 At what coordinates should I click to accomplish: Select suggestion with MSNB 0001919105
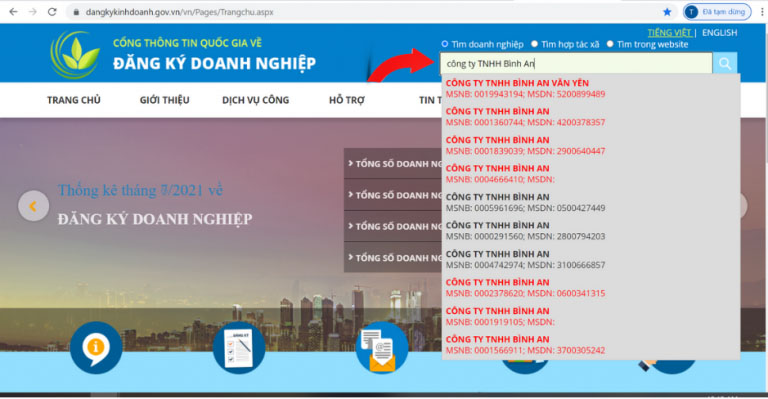pos(590,316)
